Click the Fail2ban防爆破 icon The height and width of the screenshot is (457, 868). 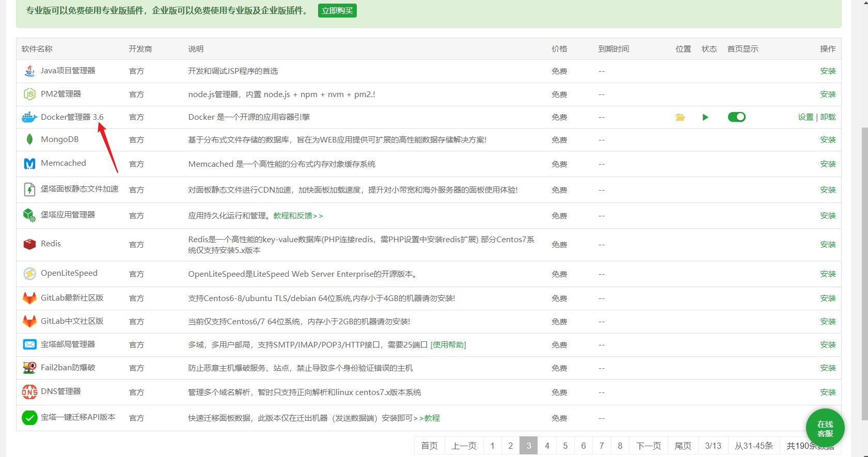pyautogui.click(x=29, y=368)
